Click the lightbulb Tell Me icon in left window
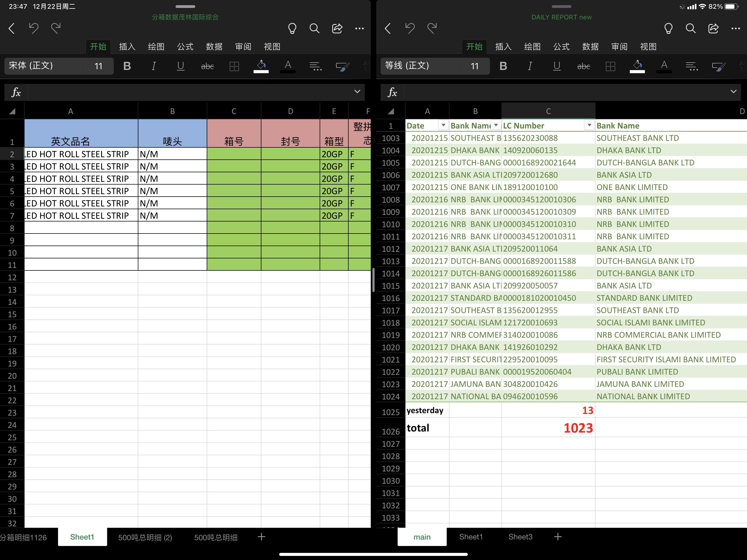This screenshot has width=747, height=560. [x=292, y=28]
